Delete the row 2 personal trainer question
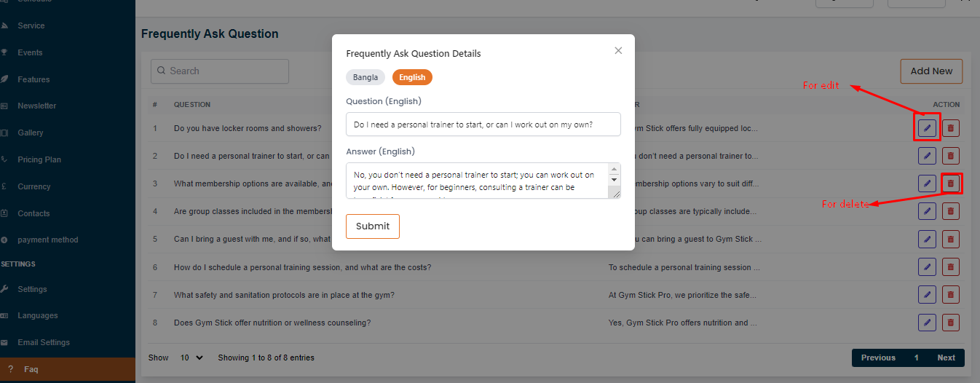The image size is (980, 383). [950, 156]
